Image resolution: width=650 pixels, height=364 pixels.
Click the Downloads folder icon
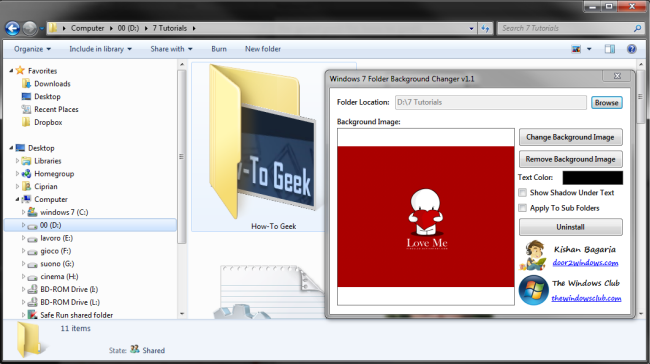coord(26,84)
